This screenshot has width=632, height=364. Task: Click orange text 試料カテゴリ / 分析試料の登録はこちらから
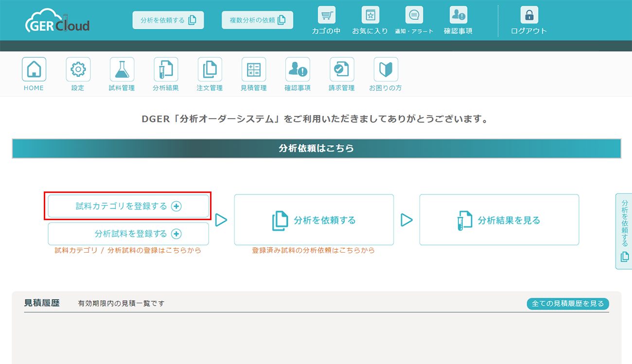pos(128,251)
